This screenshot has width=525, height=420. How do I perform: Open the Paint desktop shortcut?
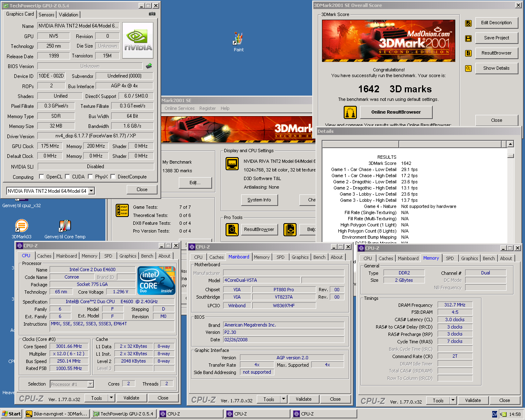[239, 41]
